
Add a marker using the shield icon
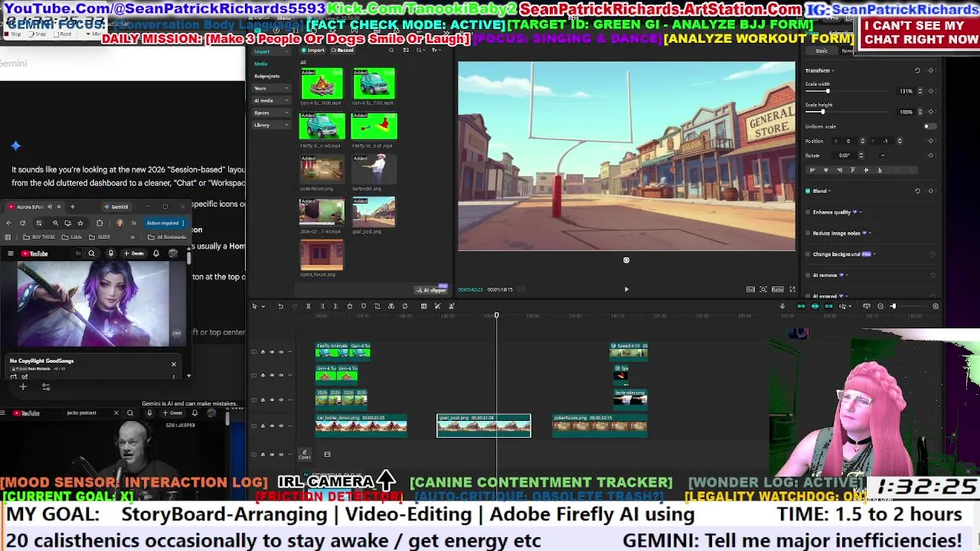pos(364,306)
